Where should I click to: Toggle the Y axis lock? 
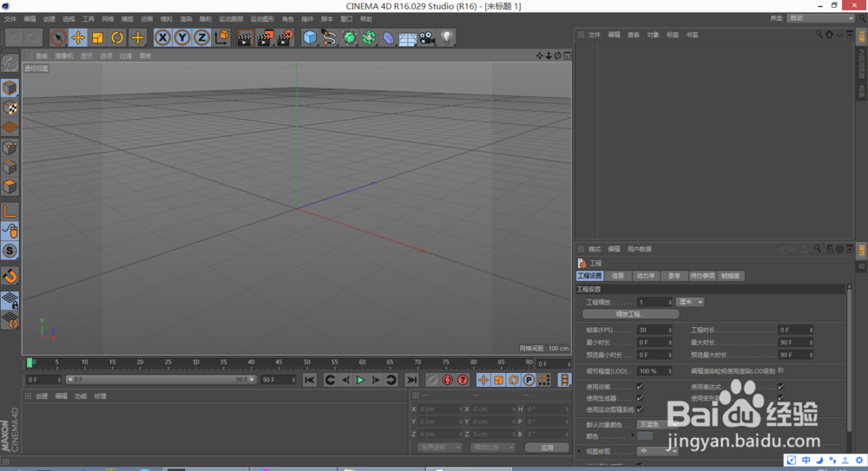tap(182, 37)
